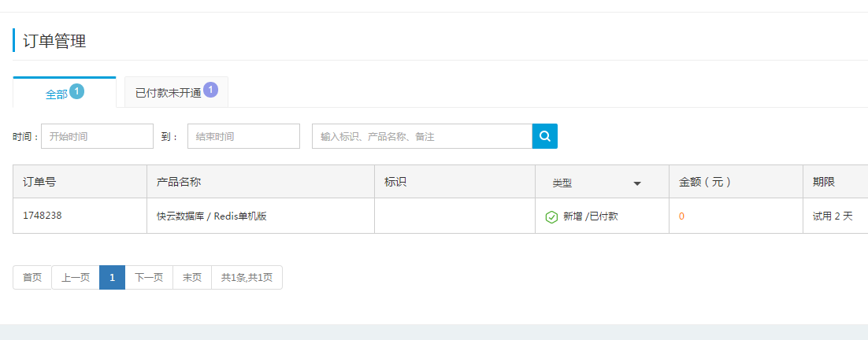868x340 pixels.
Task: Focus the 开始时间 date field
Action: 97,136
